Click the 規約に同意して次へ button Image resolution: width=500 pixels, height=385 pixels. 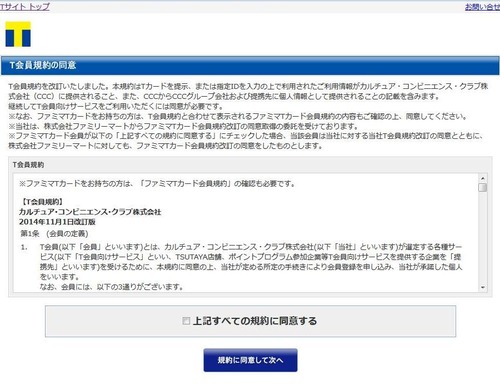tap(250, 360)
